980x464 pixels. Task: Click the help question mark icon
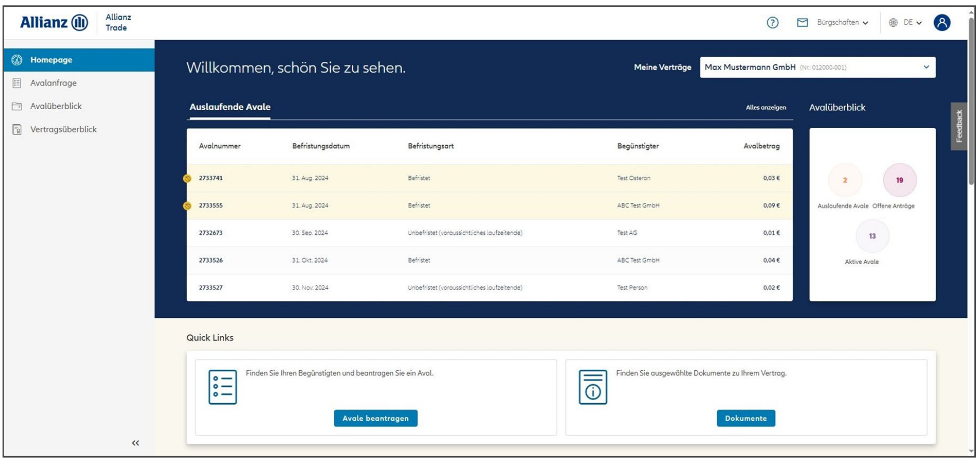(772, 22)
